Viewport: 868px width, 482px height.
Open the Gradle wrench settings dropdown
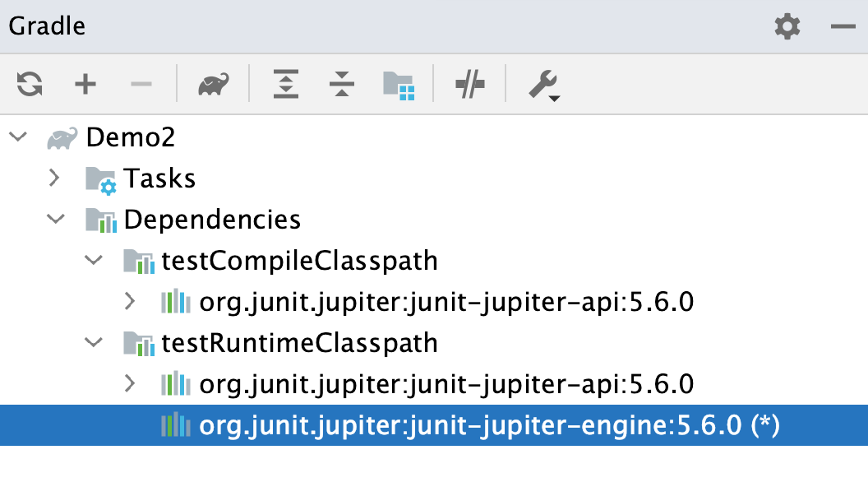[542, 84]
